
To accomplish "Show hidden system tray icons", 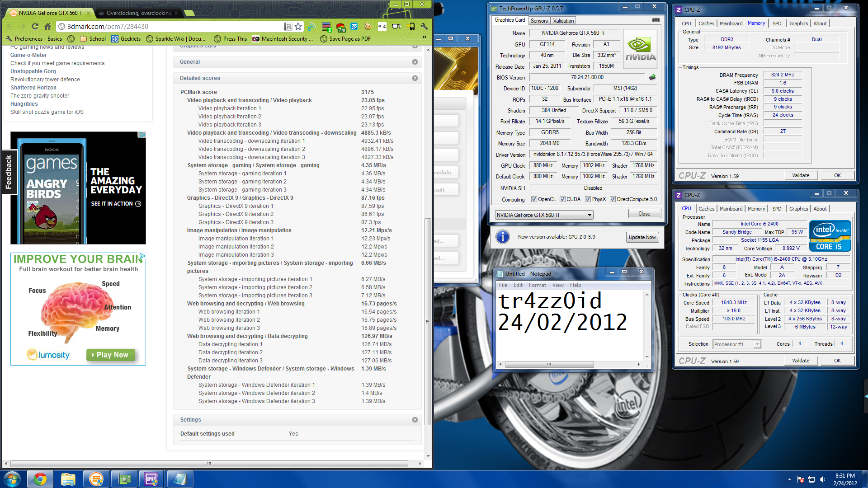I will (x=789, y=479).
